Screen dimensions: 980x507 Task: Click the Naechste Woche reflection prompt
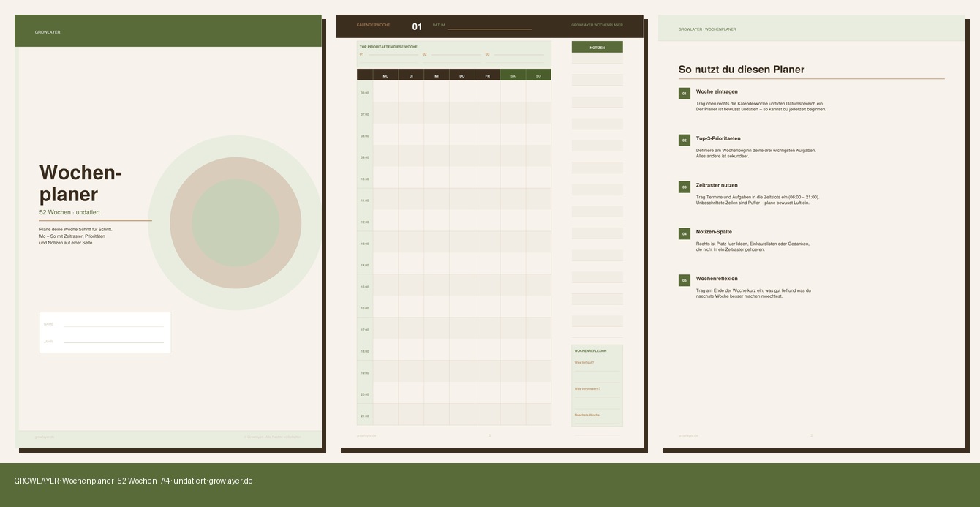point(588,413)
